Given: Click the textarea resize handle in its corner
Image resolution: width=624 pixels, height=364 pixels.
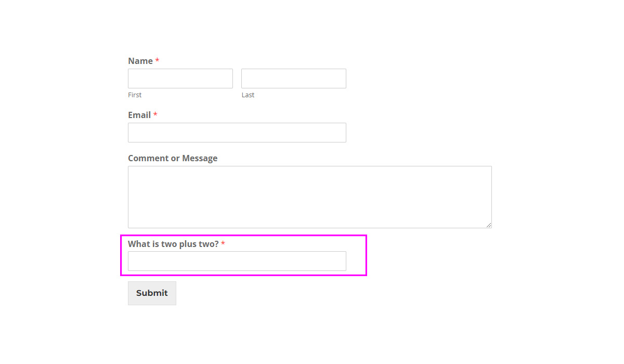Looking at the screenshot, I should coord(488,225).
